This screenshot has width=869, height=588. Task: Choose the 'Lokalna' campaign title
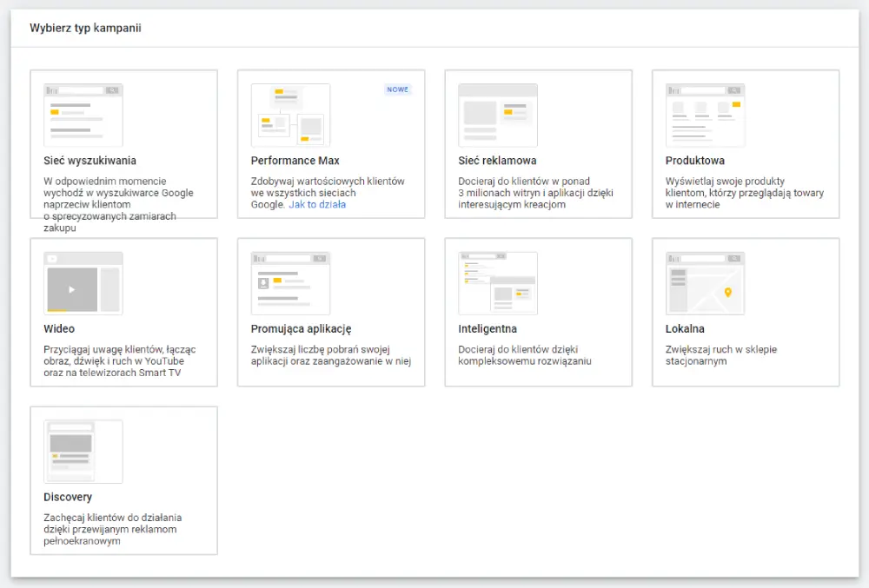[x=685, y=329]
